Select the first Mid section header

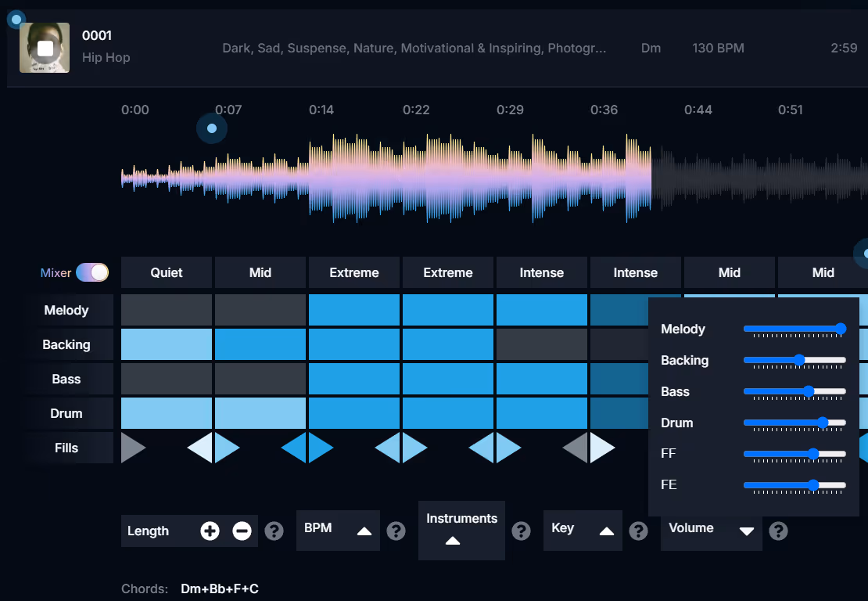pos(260,272)
